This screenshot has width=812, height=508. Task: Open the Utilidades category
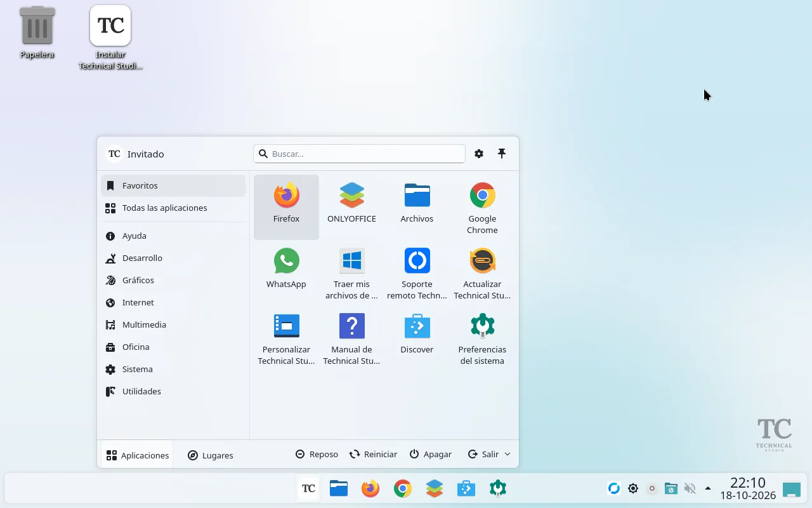click(173, 391)
